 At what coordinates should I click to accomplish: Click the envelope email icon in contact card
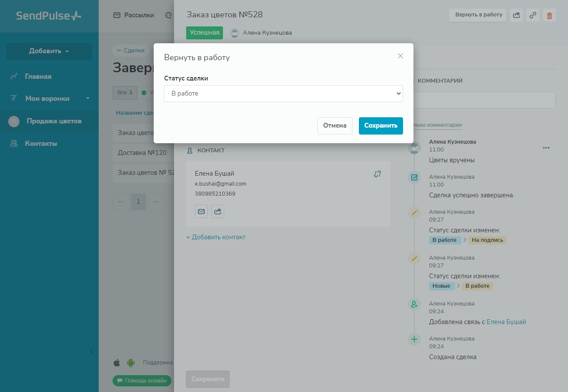tap(201, 212)
